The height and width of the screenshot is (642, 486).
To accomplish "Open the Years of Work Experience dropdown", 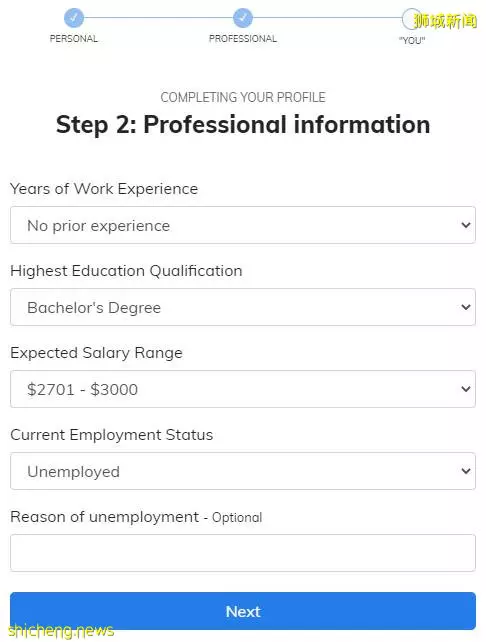I will click(243, 225).
